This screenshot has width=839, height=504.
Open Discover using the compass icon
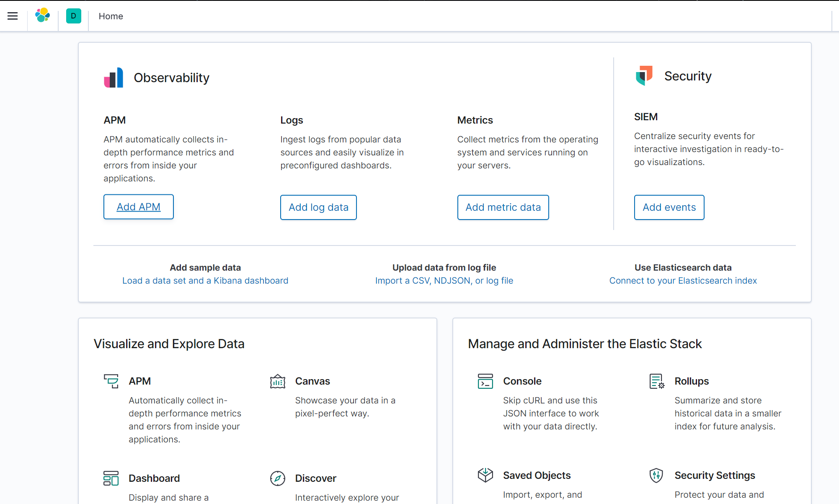[x=277, y=478]
